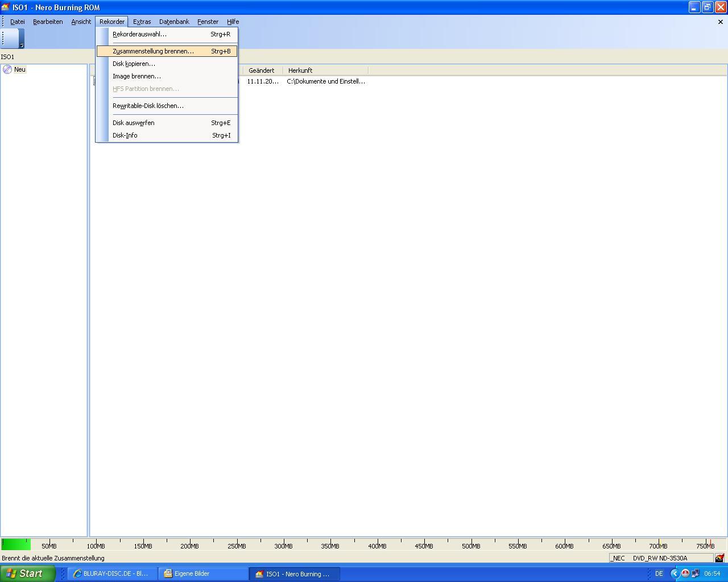
Task: Open the Extras menu
Action: [x=142, y=22]
